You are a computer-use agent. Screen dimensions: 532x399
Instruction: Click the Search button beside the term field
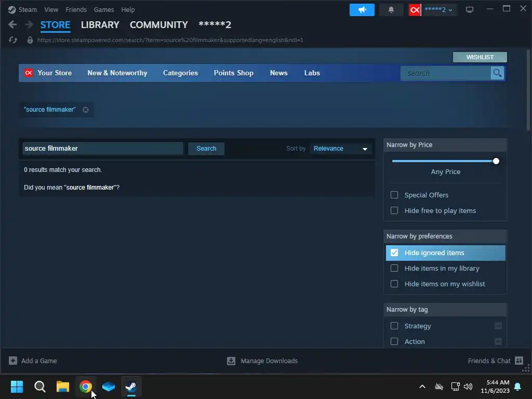click(x=206, y=149)
